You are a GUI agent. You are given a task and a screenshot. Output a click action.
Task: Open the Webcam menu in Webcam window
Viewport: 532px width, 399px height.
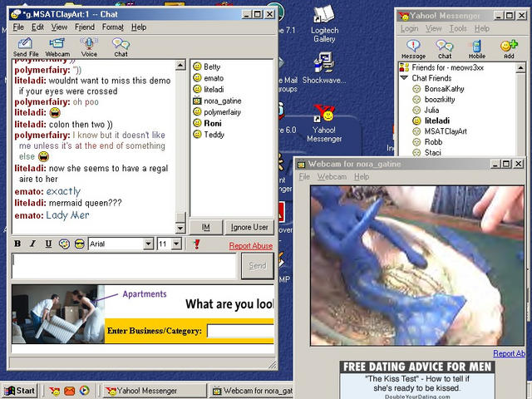(332, 177)
